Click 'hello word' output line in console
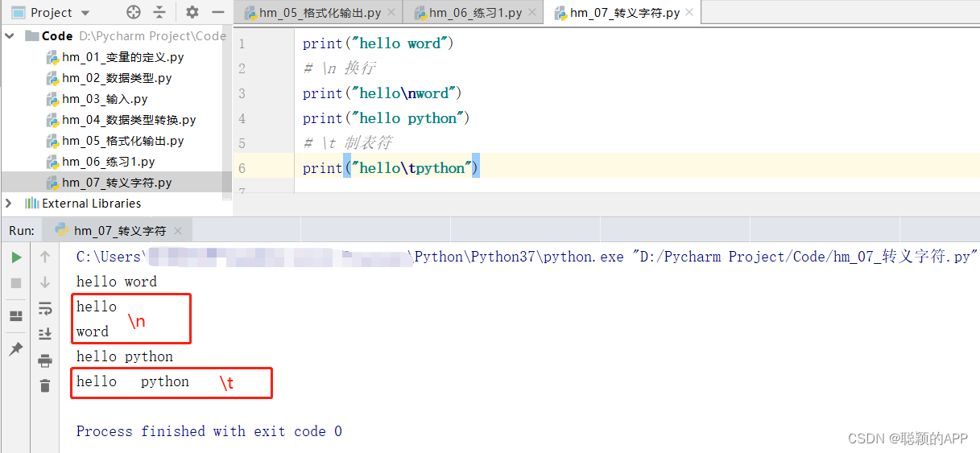Screen dimensions: 980x453 coord(117,282)
